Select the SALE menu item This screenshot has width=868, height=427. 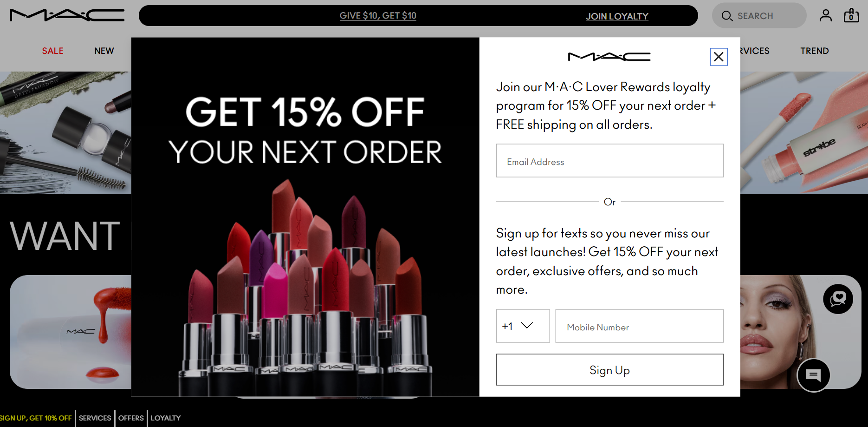pyautogui.click(x=53, y=51)
